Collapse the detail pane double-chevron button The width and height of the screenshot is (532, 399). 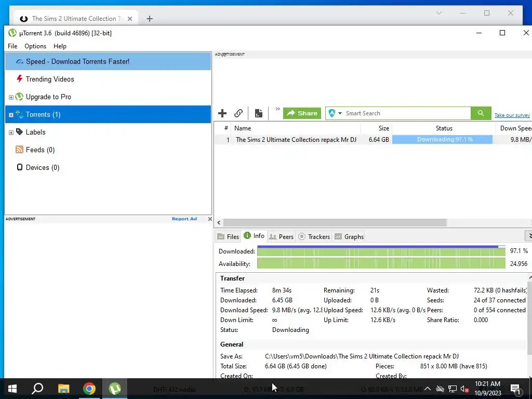point(528,235)
